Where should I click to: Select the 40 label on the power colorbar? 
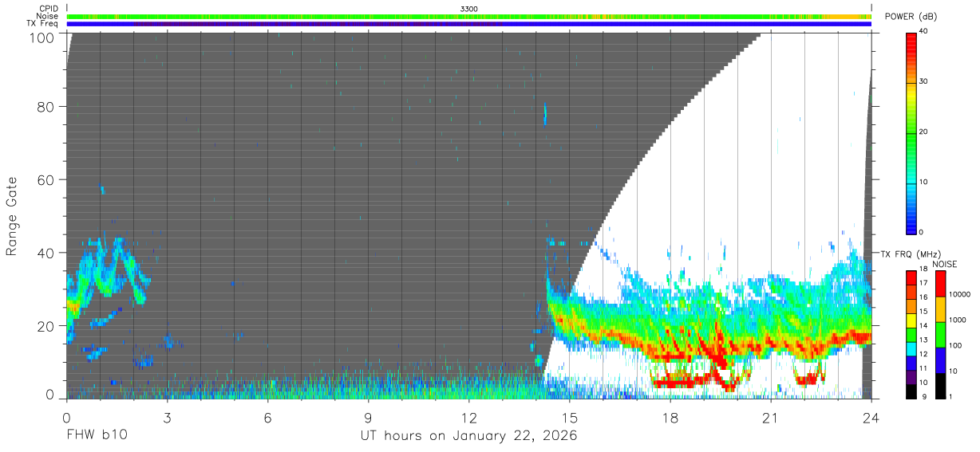point(925,31)
